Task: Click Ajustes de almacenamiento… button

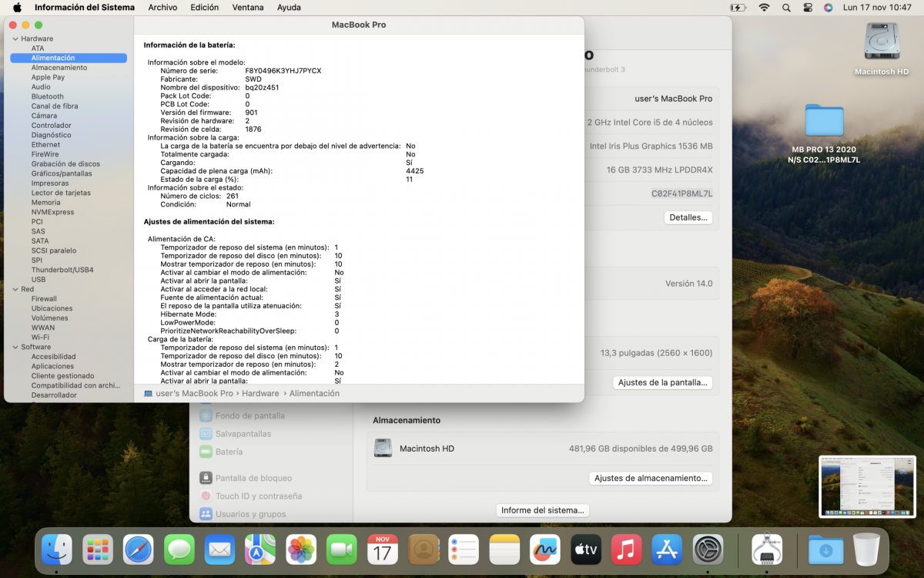Action: pyautogui.click(x=651, y=478)
